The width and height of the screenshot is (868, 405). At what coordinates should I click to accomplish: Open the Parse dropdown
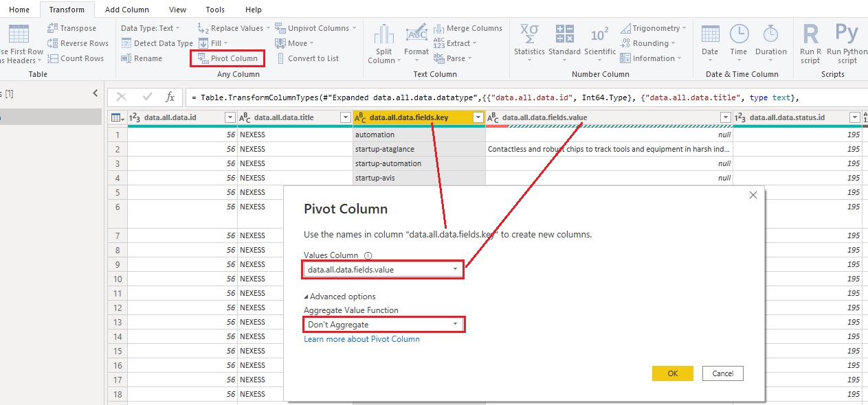point(453,58)
